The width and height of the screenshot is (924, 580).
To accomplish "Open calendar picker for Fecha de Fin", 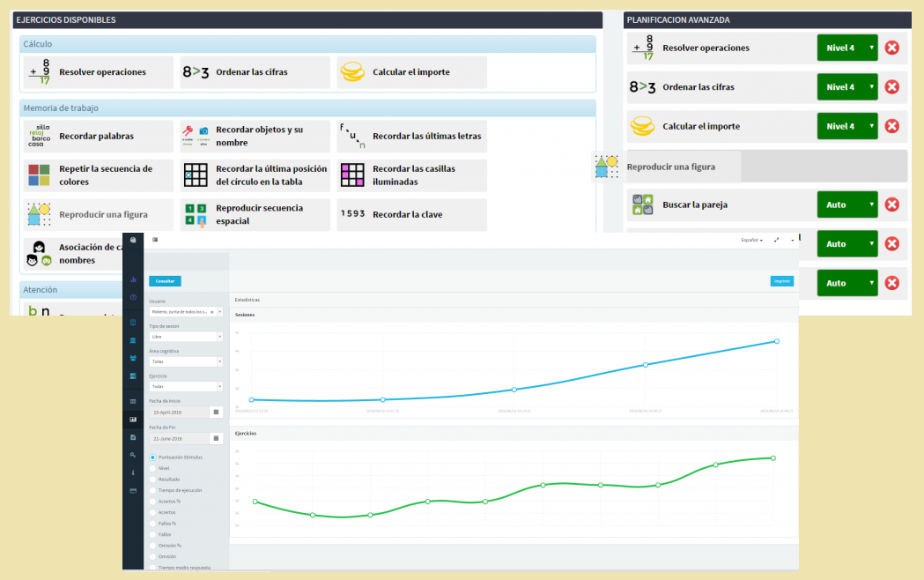I will point(216,438).
